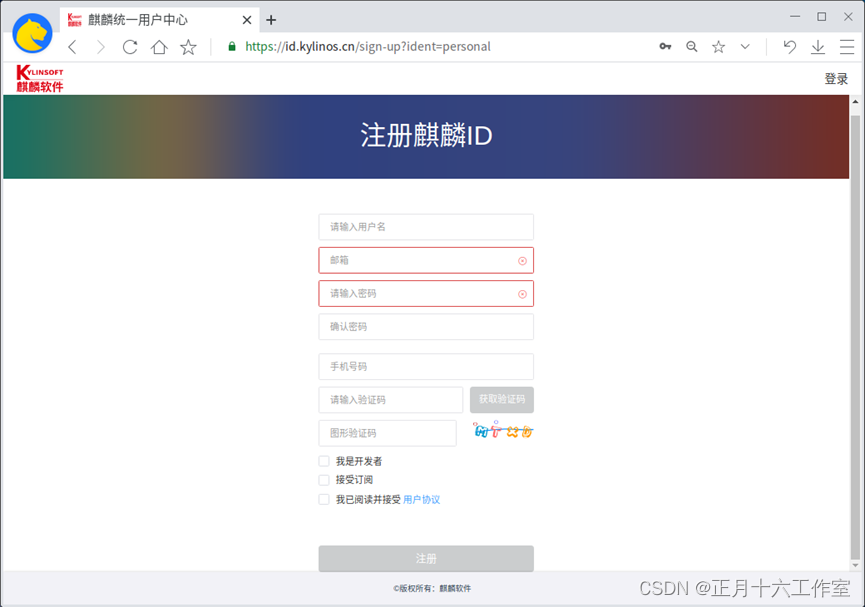Close the 麒麟统一用户中心 tab
The height and width of the screenshot is (607, 865).
click(x=247, y=20)
